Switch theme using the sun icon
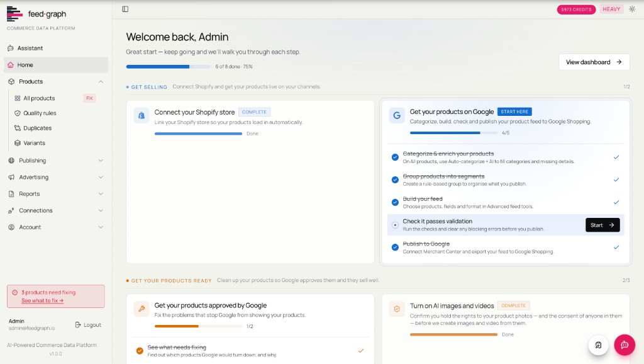The width and height of the screenshot is (644, 364). (632, 9)
